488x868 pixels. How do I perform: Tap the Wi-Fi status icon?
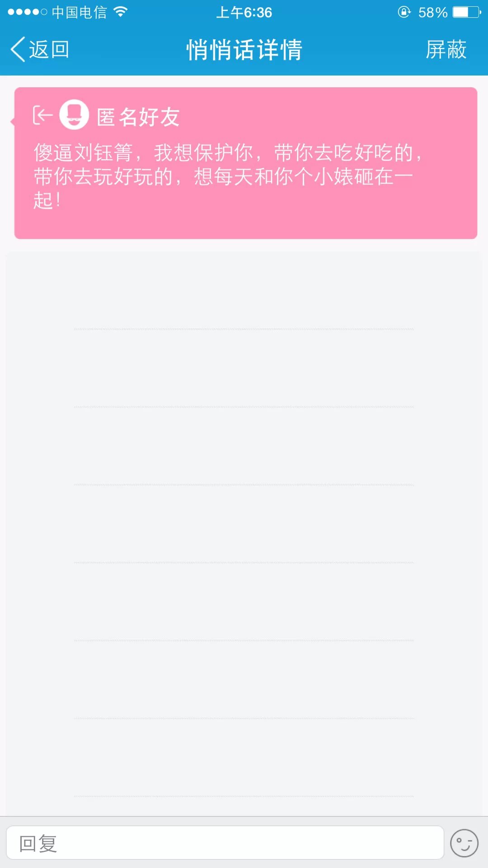pos(120,12)
